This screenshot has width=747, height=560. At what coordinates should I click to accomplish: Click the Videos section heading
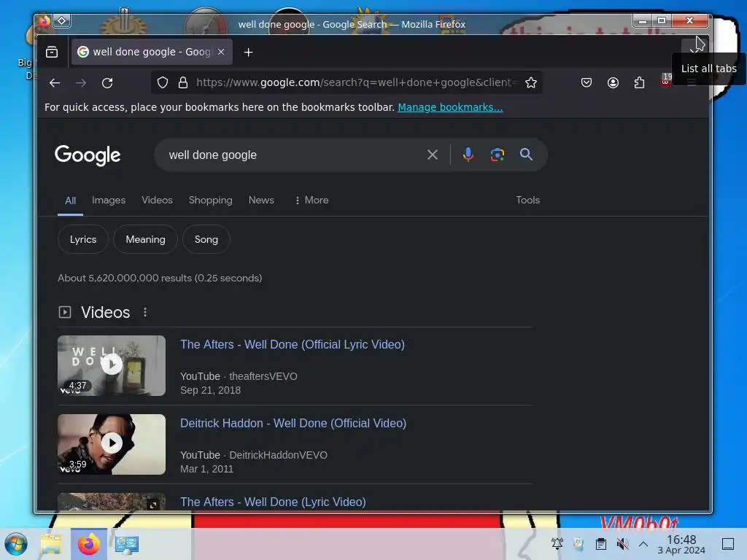(x=105, y=312)
